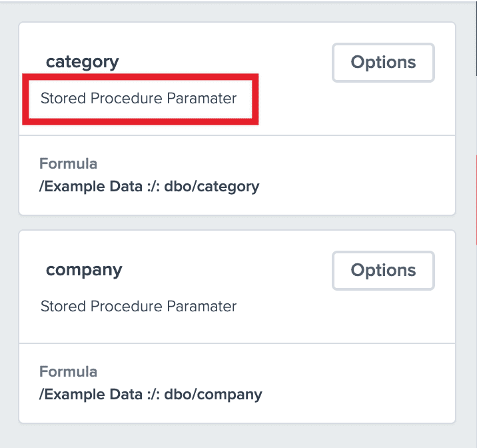Click the divider line in category card
Viewport: 477px width, 448px height.
click(237, 135)
